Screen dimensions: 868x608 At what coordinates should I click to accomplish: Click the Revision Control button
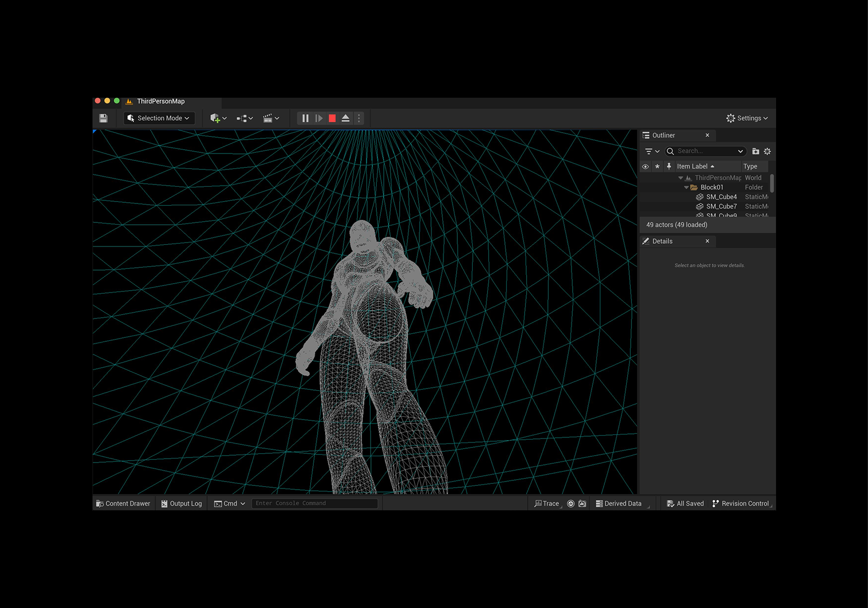tap(740, 503)
